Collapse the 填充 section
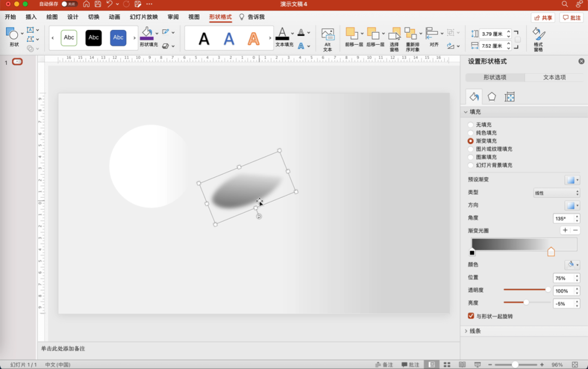The image size is (588, 369). coord(465,112)
